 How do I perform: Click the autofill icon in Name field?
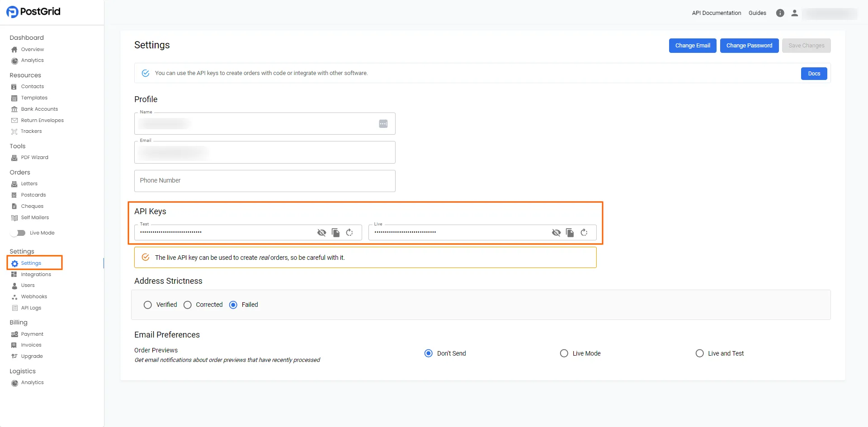point(383,124)
